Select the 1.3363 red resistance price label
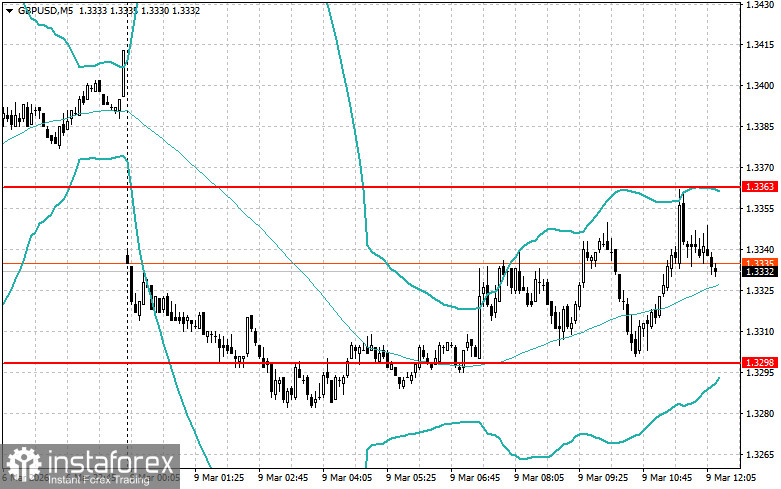This screenshot has height=489, width=781. [759, 187]
